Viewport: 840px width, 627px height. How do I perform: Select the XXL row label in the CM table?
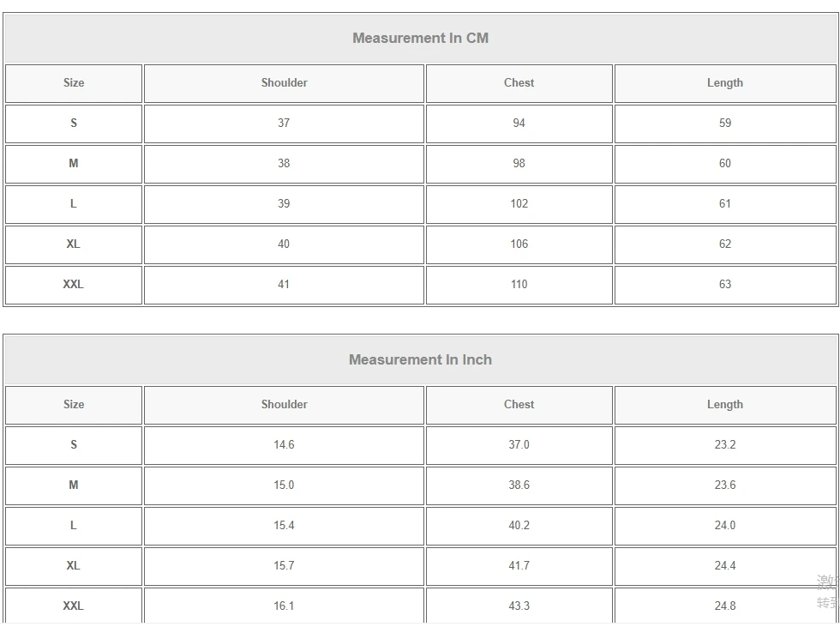pos(74,284)
